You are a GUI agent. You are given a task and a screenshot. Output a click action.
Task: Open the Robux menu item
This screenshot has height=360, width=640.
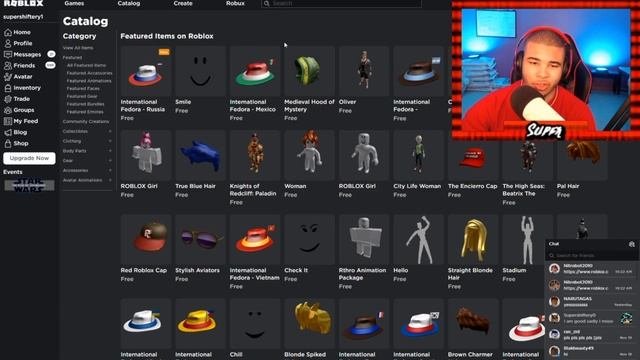(236, 3)
